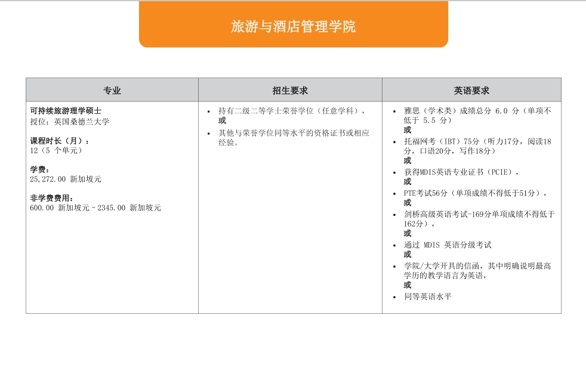Click the text 学历的教学语言为英语，
The image size is (586, 392).
(445, 276)
